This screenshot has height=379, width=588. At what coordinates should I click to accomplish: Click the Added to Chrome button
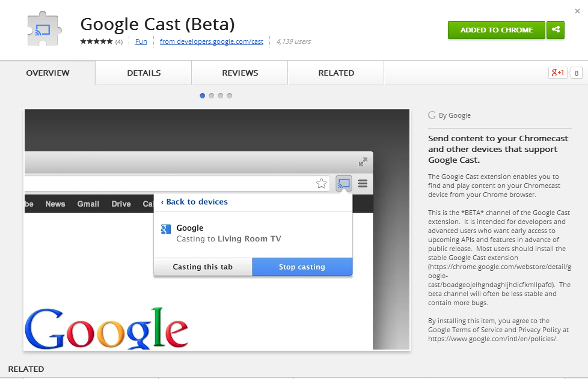coord(496,29)
